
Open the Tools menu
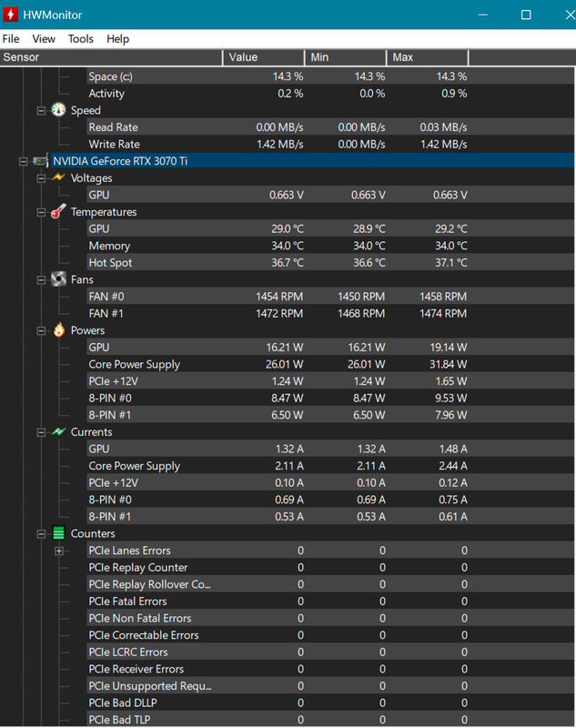[x=80, y=39]
